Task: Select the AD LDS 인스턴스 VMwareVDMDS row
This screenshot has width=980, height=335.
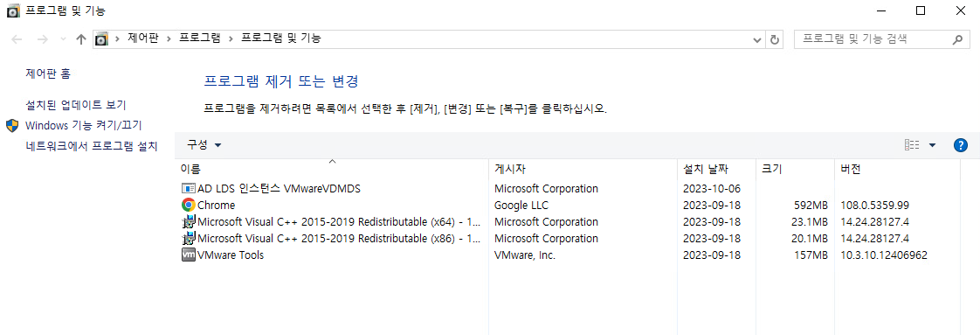Action: [568, 188]
